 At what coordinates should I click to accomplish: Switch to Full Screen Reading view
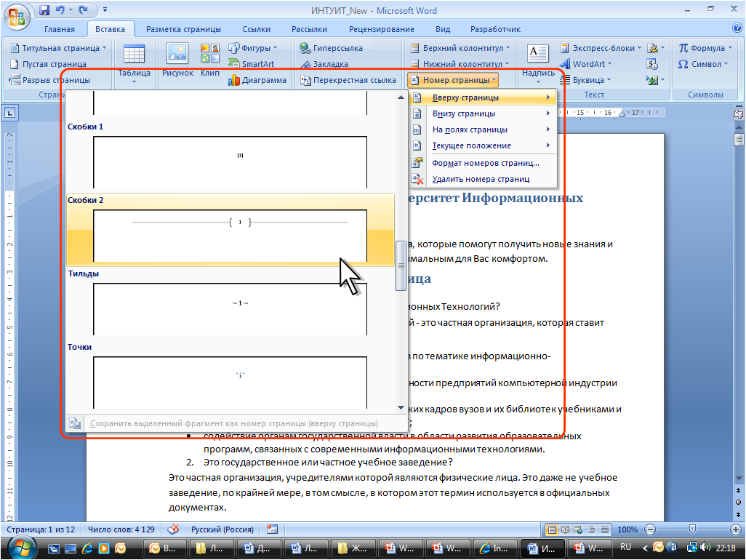565,529
